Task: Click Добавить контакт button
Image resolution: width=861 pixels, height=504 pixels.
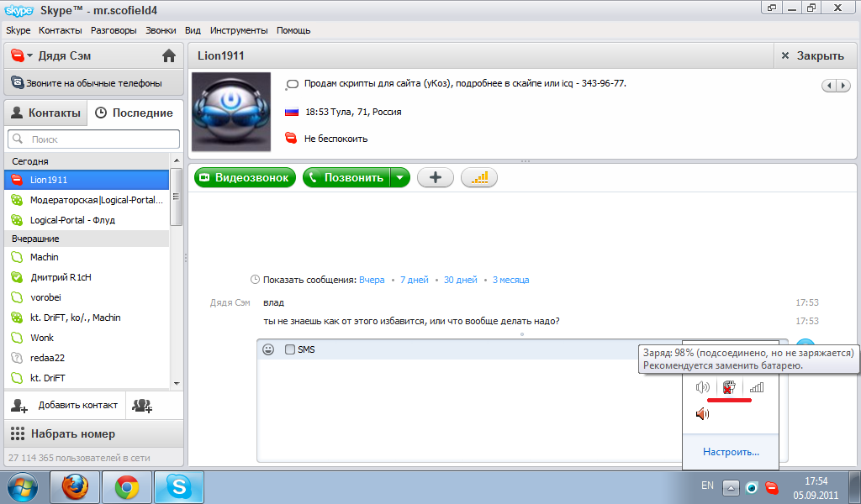Action: tap(65, 405)
